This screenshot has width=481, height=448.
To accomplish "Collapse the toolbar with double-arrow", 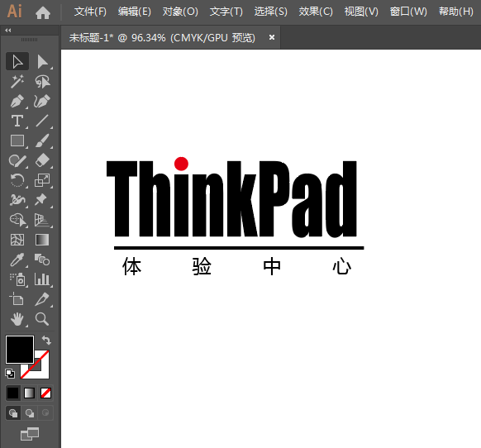I will point(8,30).
